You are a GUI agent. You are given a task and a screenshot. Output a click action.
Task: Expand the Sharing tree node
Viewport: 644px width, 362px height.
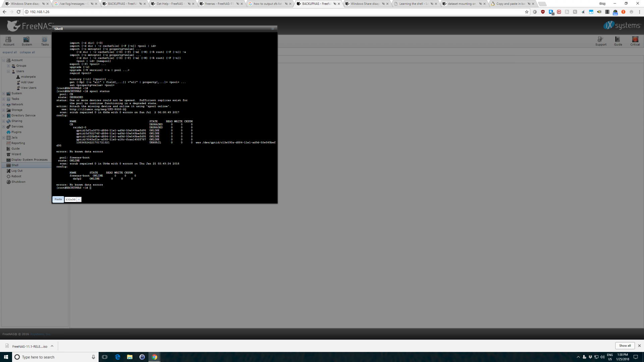[4, 121]
